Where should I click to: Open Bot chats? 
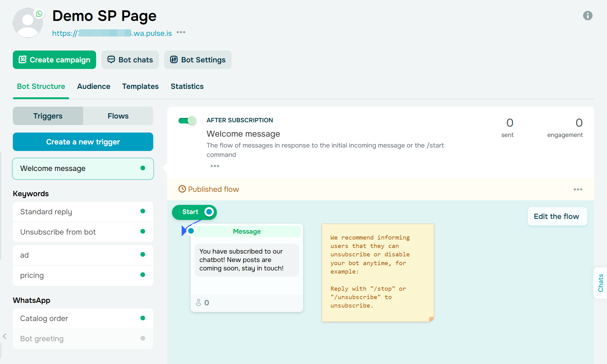(130, 60)
